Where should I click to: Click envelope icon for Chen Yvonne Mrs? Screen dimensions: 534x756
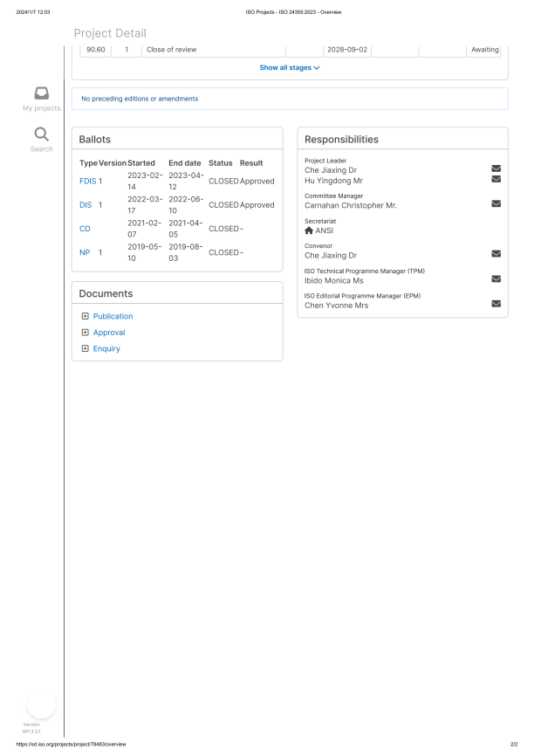(496, 304)
